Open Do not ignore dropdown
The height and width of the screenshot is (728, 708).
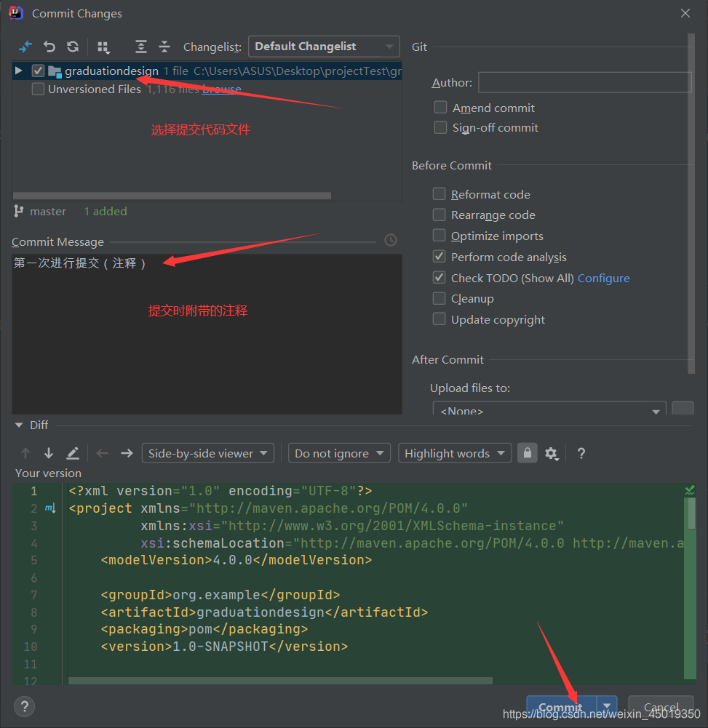[339, 453]
